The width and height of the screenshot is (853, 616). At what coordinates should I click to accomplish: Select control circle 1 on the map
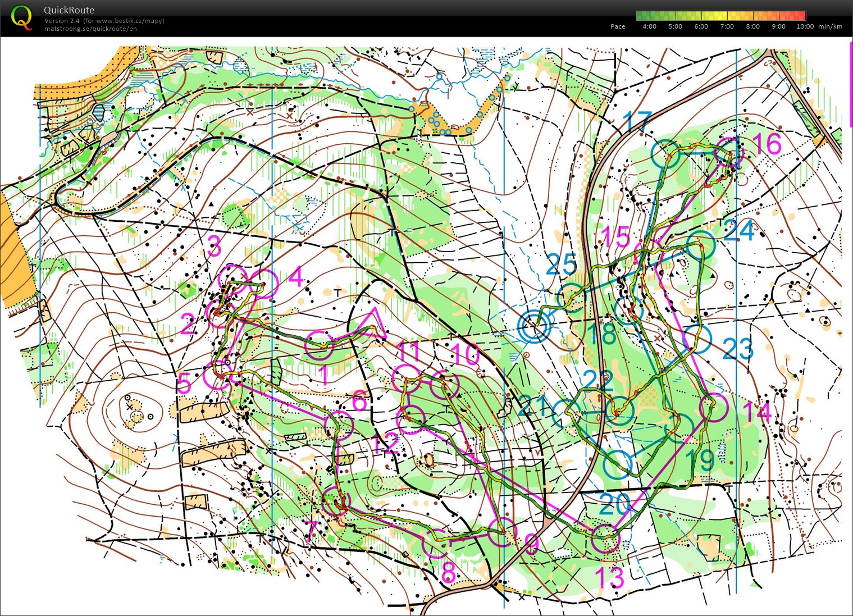318,345
